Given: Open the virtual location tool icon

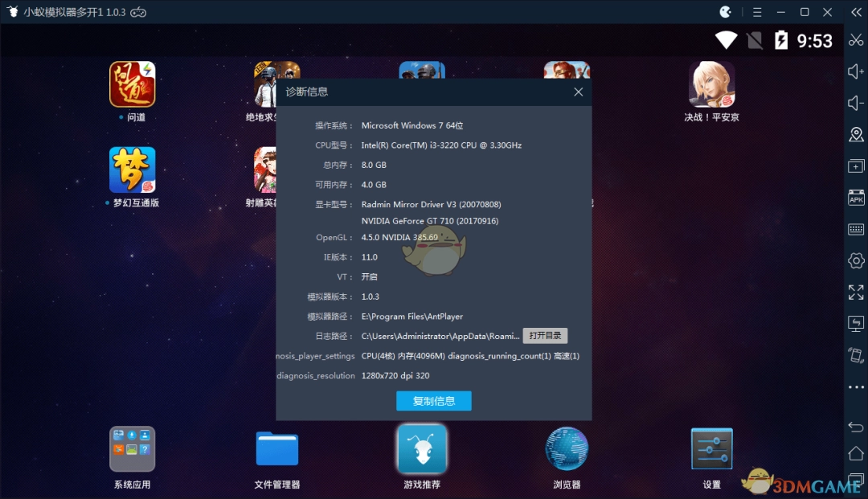Looking at the screenshot, I should point(855,134).
